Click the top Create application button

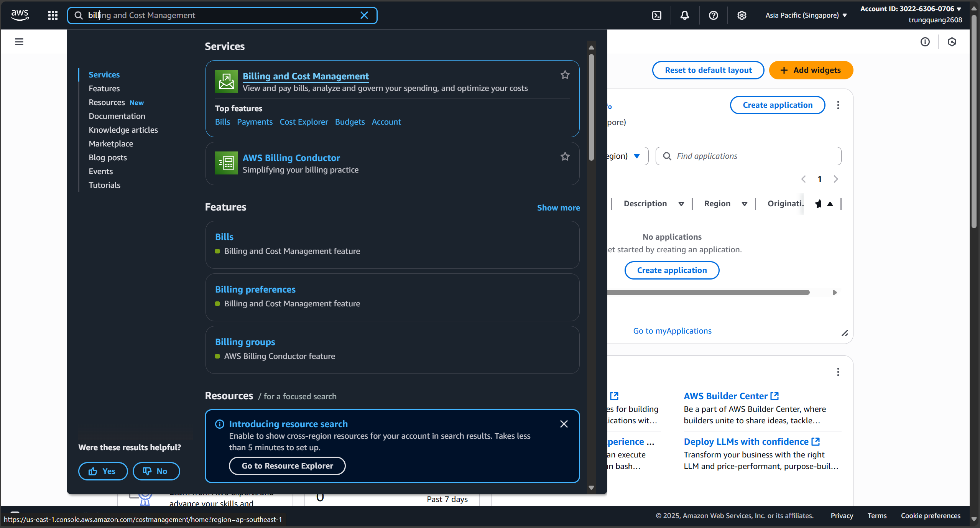(778, 105)
